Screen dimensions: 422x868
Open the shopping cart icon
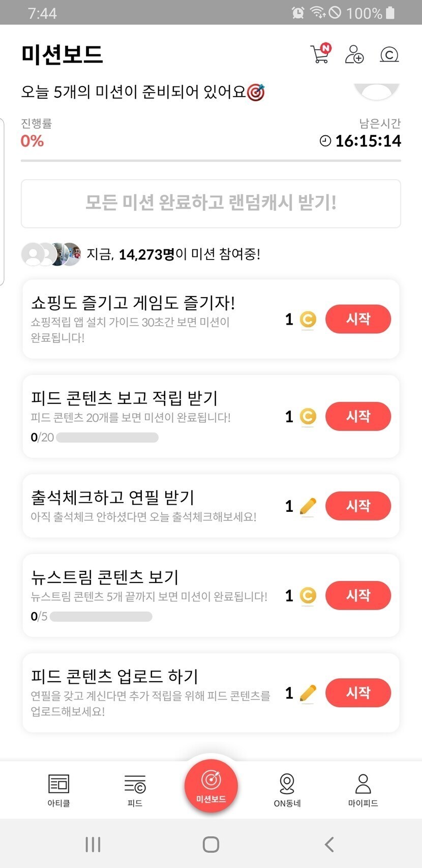(x=320, y=54)
